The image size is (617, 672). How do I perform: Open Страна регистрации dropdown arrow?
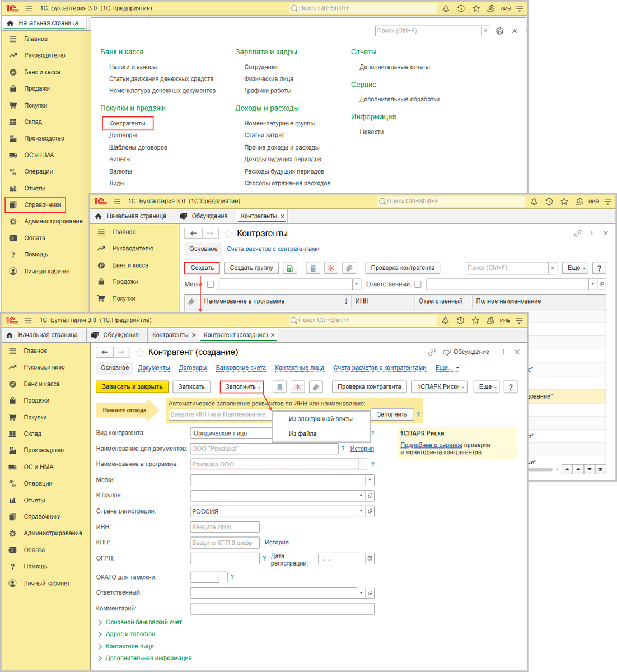click(361, 511)
